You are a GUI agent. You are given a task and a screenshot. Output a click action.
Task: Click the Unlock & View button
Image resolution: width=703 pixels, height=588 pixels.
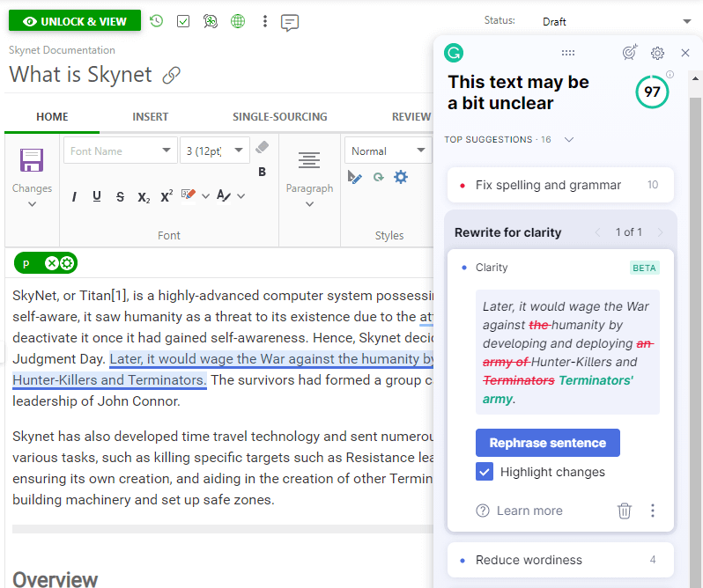(x=74, y=21)
